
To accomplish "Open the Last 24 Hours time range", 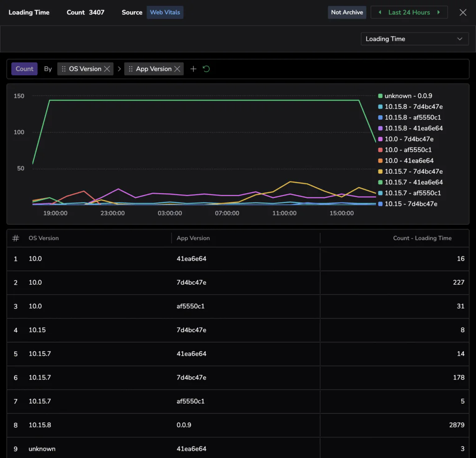I will coord(409,13).
